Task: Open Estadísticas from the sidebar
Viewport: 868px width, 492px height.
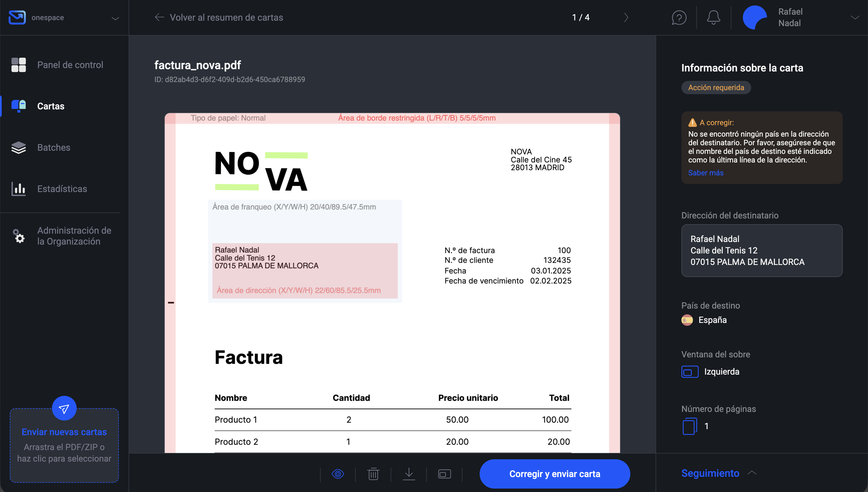Action: (62, 189)
